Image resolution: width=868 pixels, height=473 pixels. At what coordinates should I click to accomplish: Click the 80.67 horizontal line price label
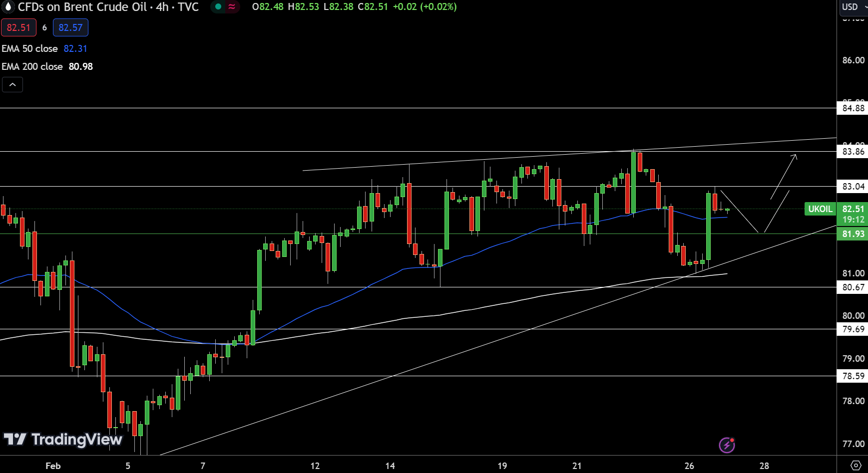[x=853, y=287]
